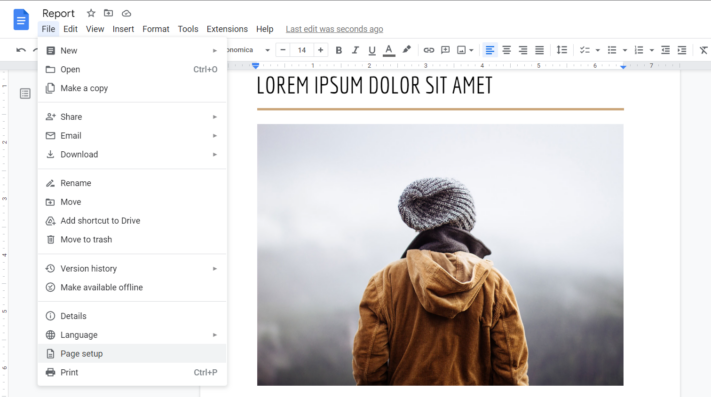Click the italic formatting icon
711x397 pixels.
tap(355, 50)
